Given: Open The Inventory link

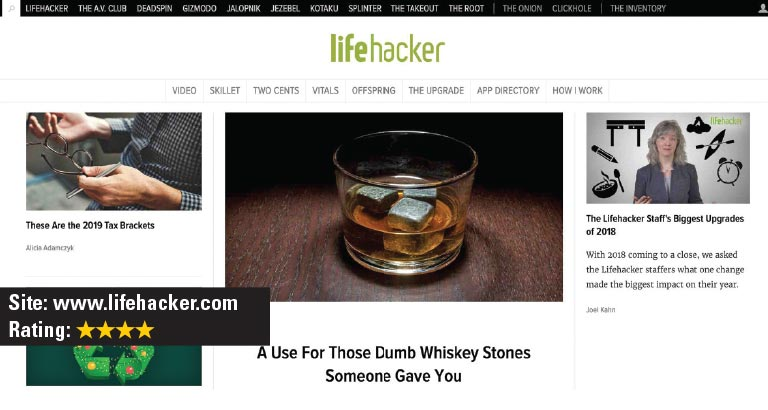Looking at the screenshot, I should [x=638, y=8].
